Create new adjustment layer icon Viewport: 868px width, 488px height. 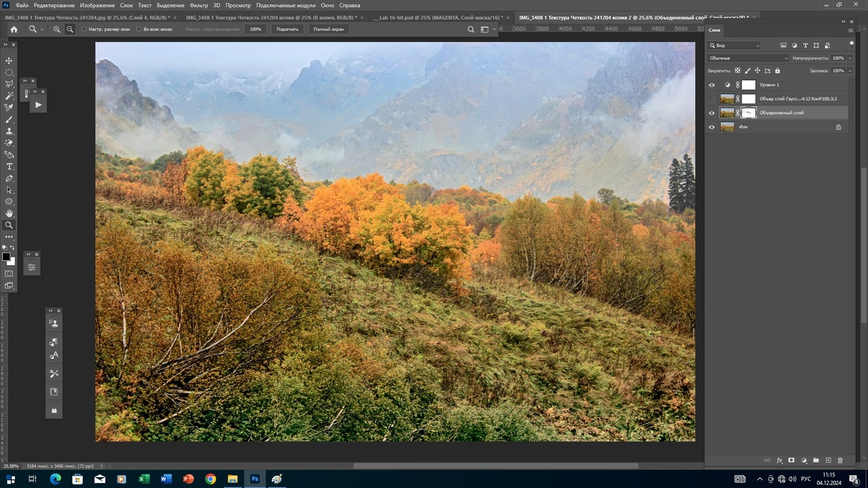[804, 461]
